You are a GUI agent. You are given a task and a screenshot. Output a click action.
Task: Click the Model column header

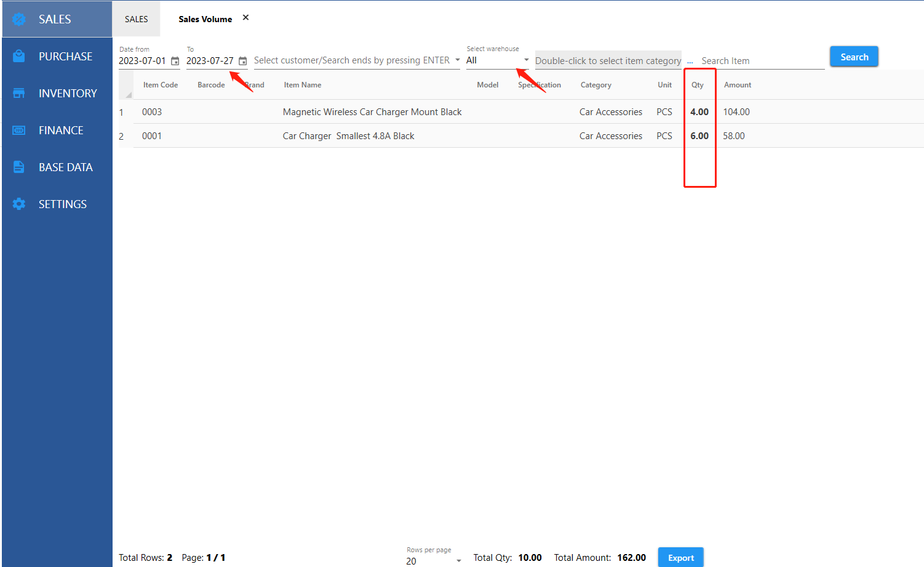click(488, 85)
